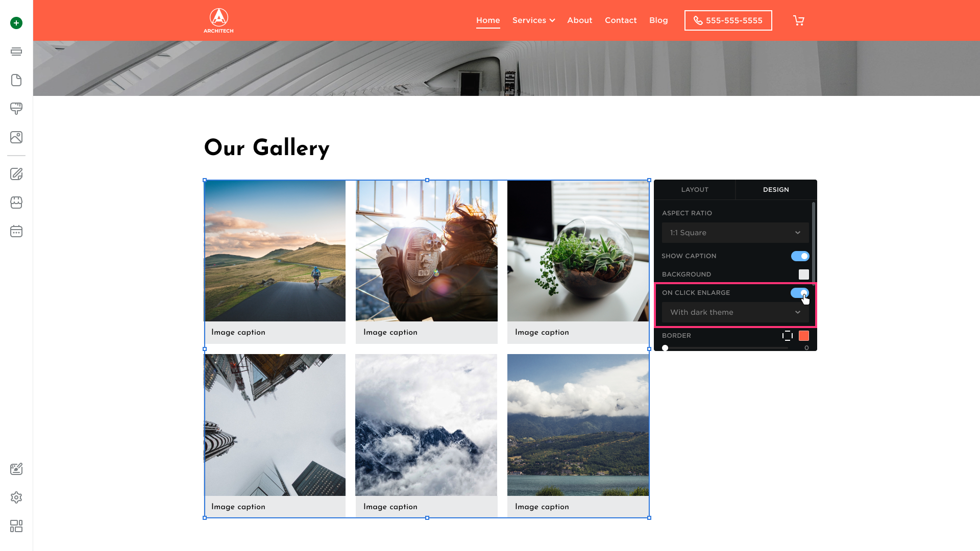Open the pages icon in left sidebar
The height and width of the screenshot is (551, 980).
[x=16, y=80]
